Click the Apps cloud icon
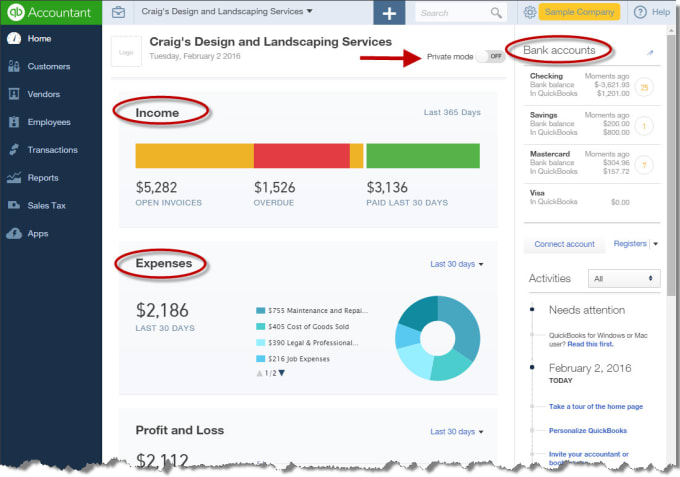 point(14,233)
